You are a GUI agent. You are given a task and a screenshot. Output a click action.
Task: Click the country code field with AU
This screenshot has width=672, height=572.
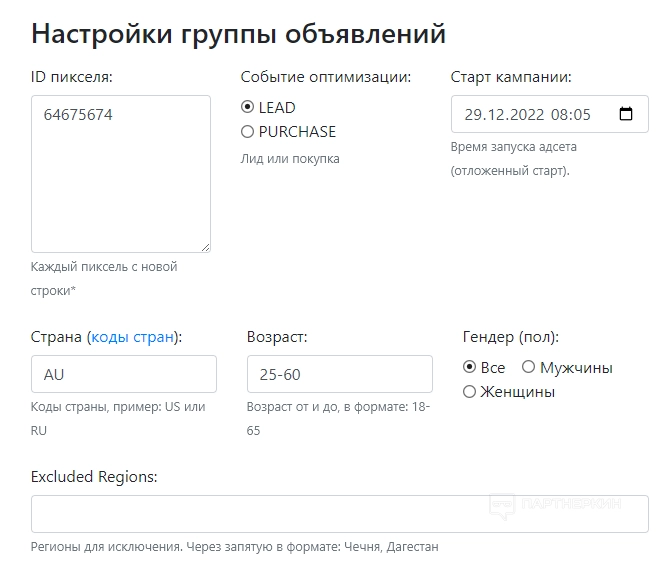124,374
